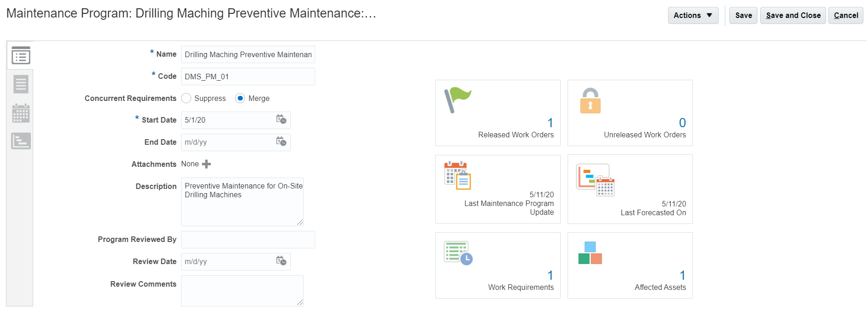Open the Gantt chart side tab icon
This screenshot has height=318, width=868.
click(21, 141)
